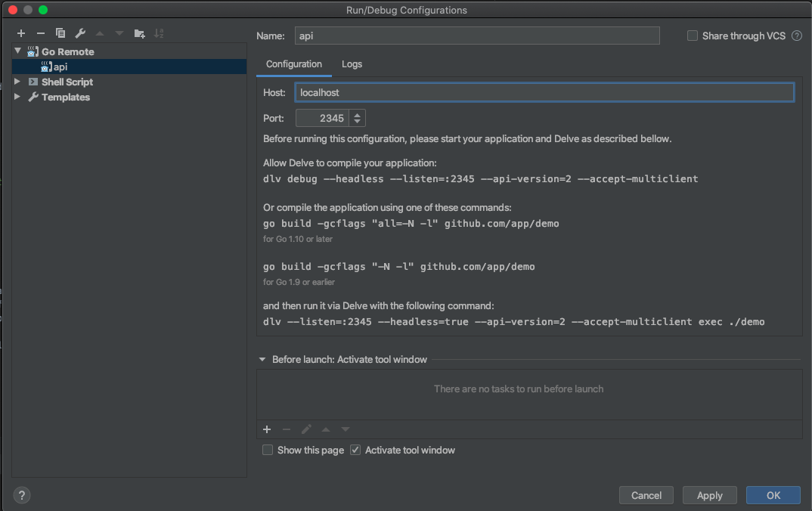Click into the Host input field
The image size is (812, 511).
[544, 92]
